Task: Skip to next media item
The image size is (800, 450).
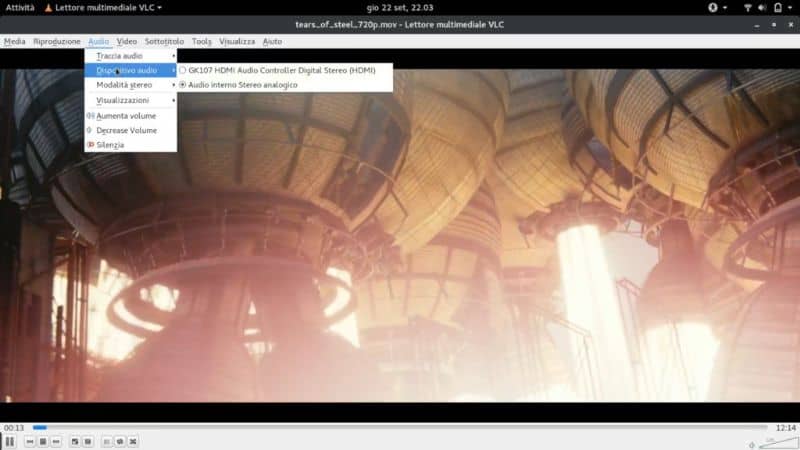Action: click(56, 441)
